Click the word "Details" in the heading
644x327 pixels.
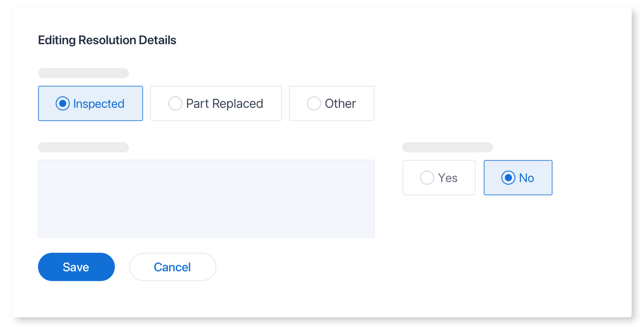157,40
